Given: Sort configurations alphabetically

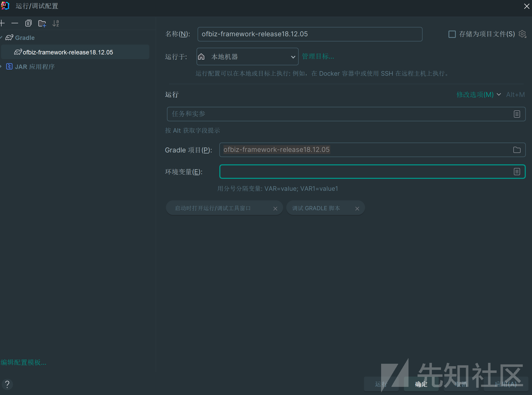Looking at the screenshot, I should (55, 23).
